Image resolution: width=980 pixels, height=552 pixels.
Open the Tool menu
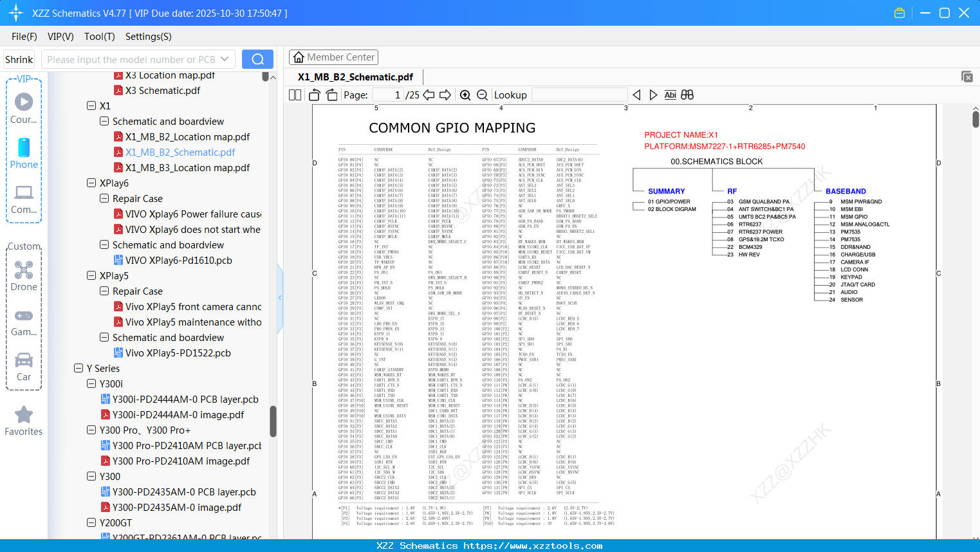[99, 37]
